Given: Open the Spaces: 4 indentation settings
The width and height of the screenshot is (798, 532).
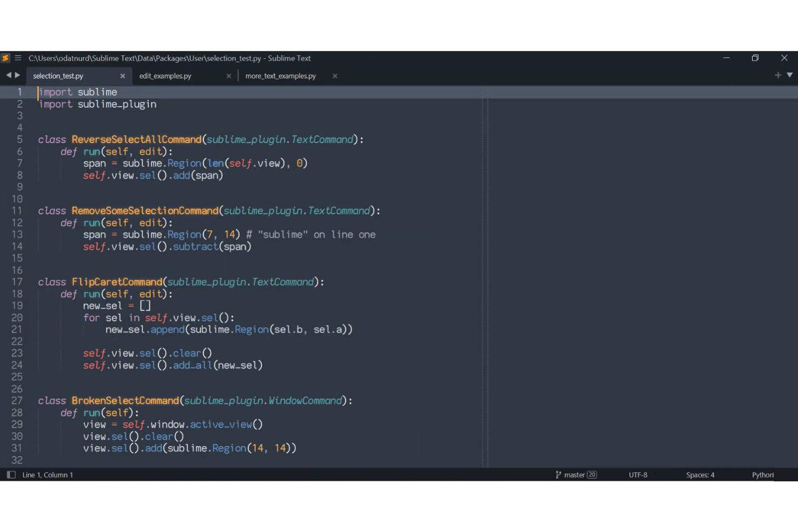Looking at the screenshot, I should 699,474.
